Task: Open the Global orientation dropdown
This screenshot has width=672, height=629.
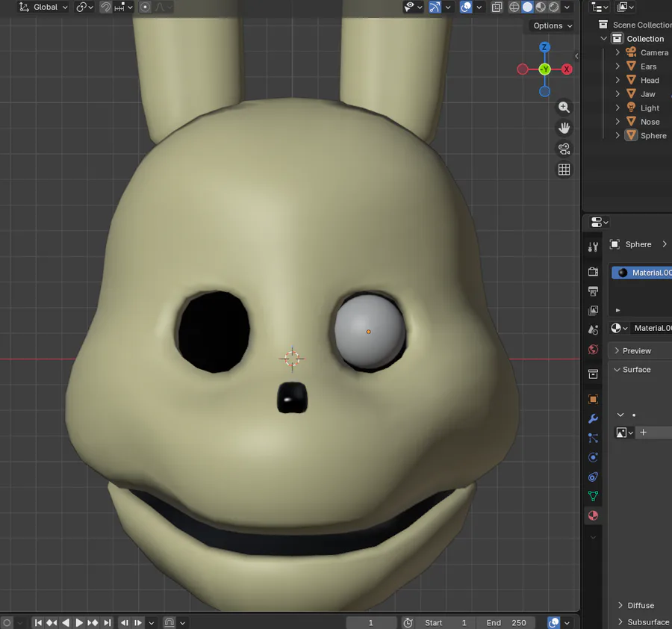Action: 43,7
